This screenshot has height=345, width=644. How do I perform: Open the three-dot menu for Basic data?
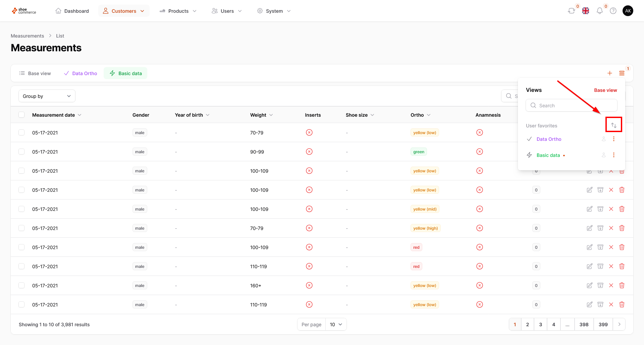click(613, 155)
